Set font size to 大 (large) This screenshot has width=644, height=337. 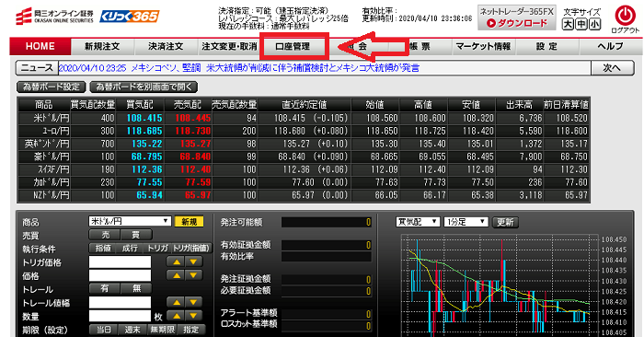pyautogui.click(x=568, y=24)
